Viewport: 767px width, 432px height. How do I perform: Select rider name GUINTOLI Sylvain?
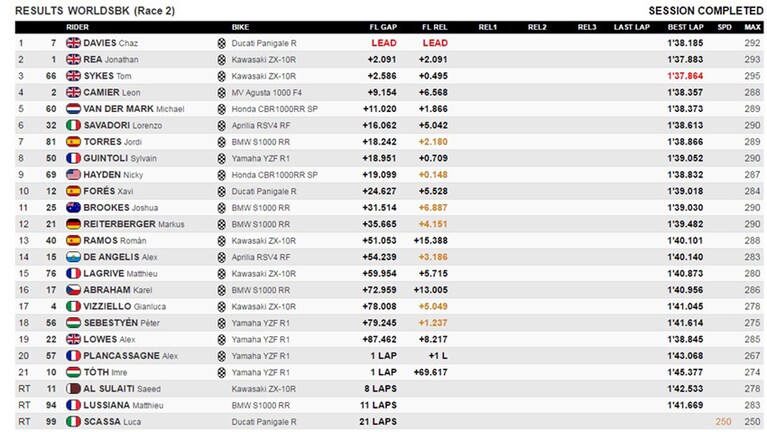120,159
